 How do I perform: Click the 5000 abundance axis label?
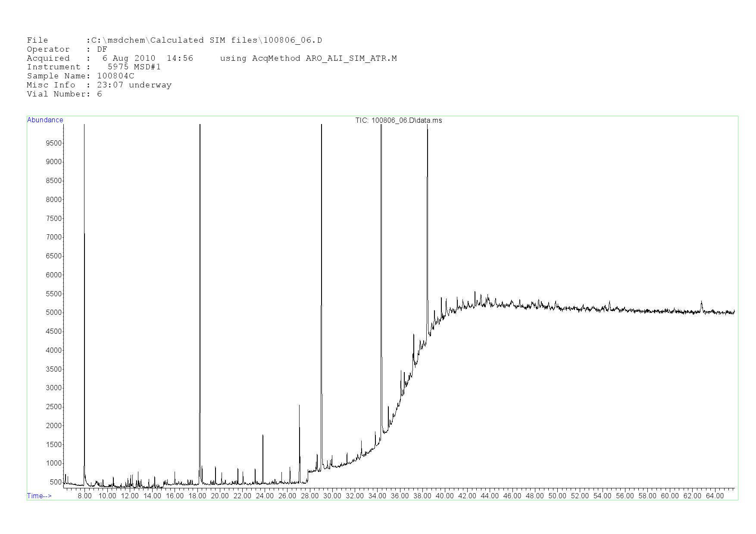tap(54, 313)
